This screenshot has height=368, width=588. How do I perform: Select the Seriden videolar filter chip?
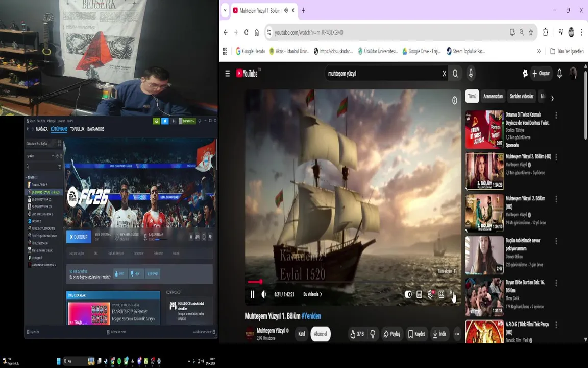[521, 97]
